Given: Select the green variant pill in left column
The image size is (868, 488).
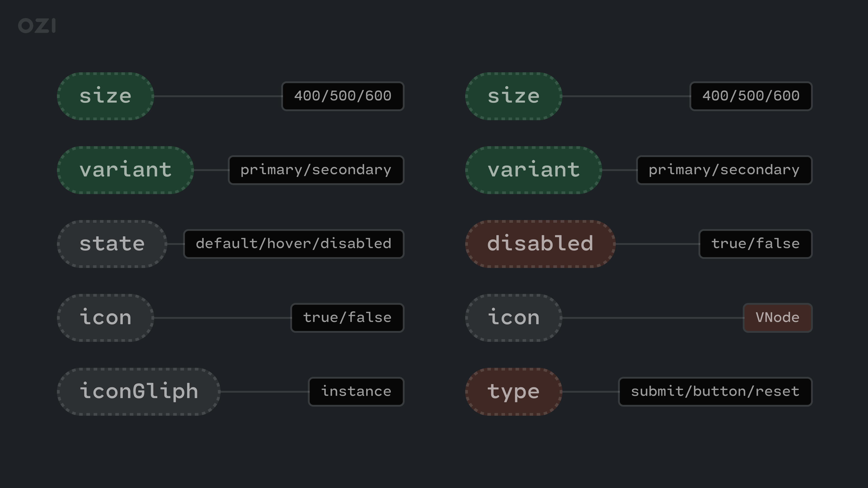Looking at the screenshot, I should (125, 170).
